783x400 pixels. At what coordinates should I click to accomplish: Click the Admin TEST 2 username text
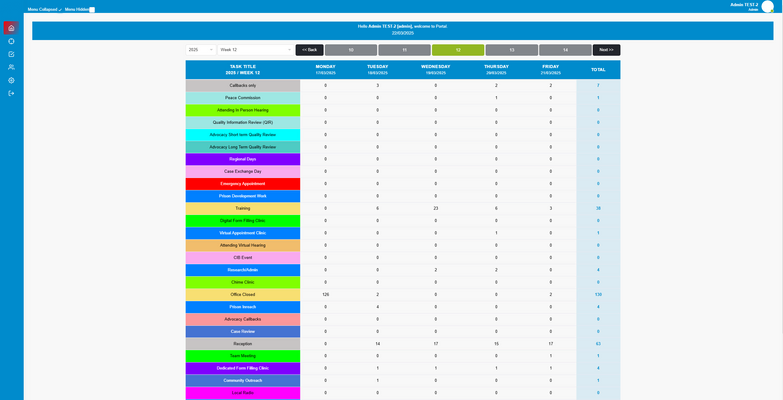pyautogui.click(x=744, y=4)
